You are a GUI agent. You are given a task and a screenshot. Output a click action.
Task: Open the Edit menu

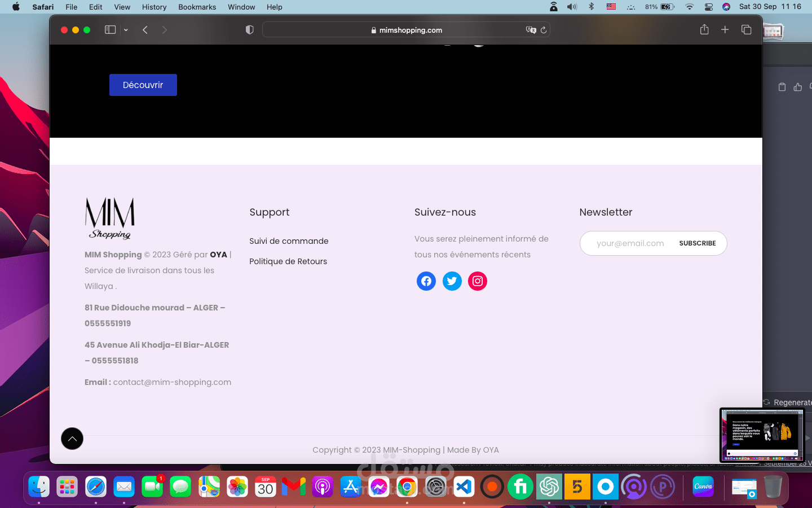[96, 7]
